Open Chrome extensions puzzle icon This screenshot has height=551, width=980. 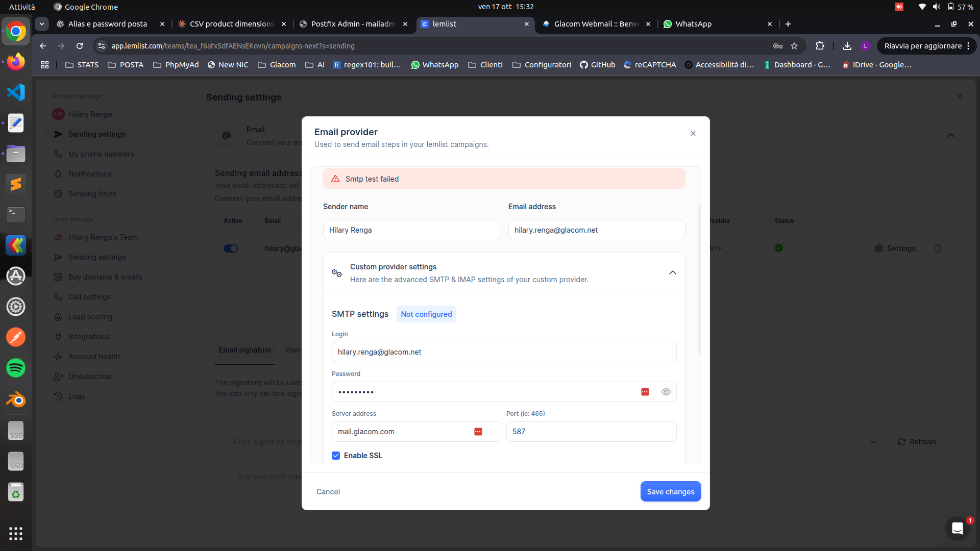click(x=820, y=46)
